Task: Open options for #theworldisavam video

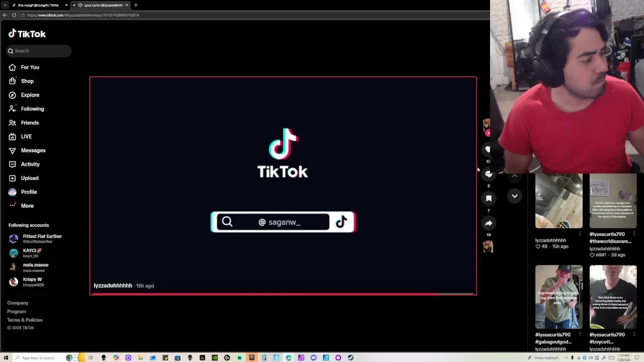Action: coord(634,234)
